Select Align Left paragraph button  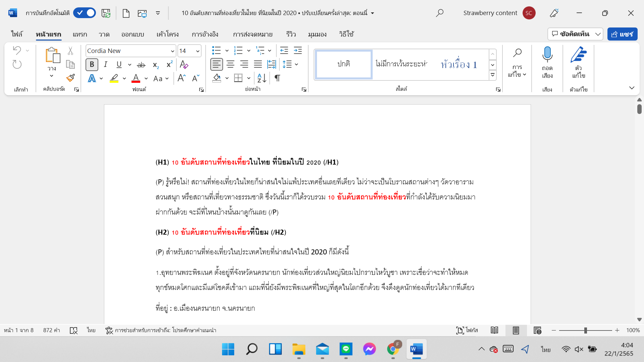click(x=217, y=64)
